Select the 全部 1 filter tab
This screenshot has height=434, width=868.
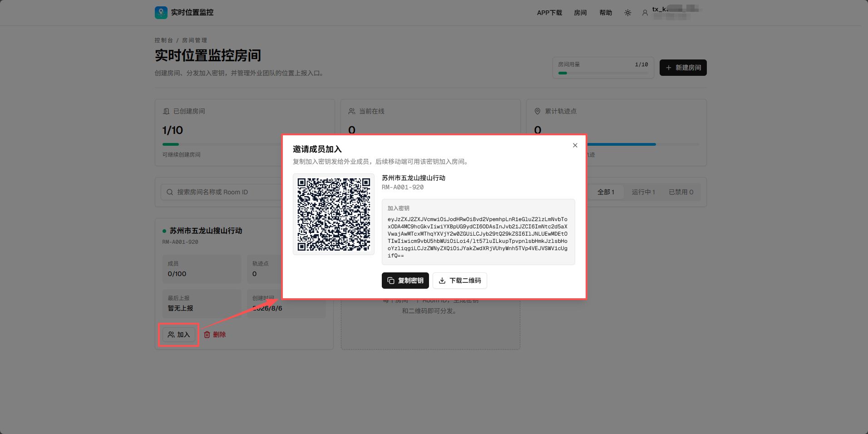tap(606, 192)
